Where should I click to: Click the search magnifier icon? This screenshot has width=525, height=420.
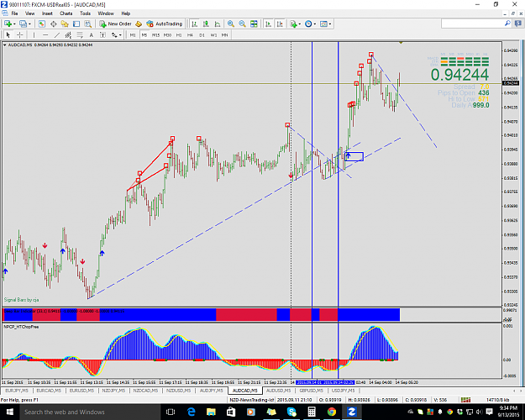(x=507, y=24)
